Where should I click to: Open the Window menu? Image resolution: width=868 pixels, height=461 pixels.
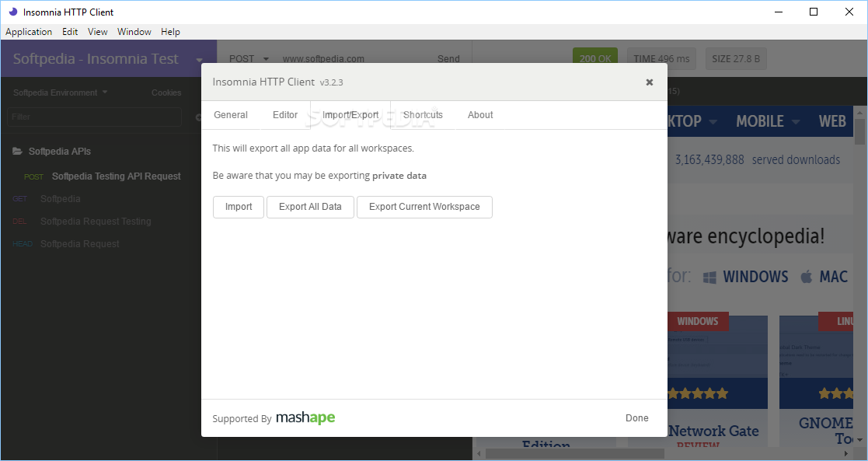pyautogui.click(x=134, y=32)
